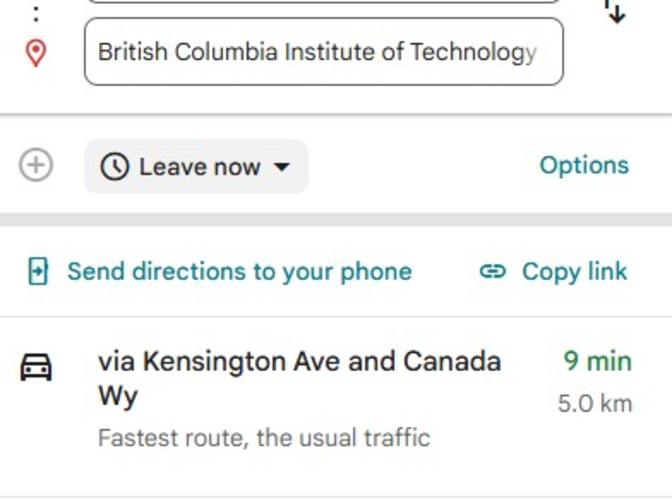Send directions to your phone
The width and height of the screenshot is (672, 501).
239,271
